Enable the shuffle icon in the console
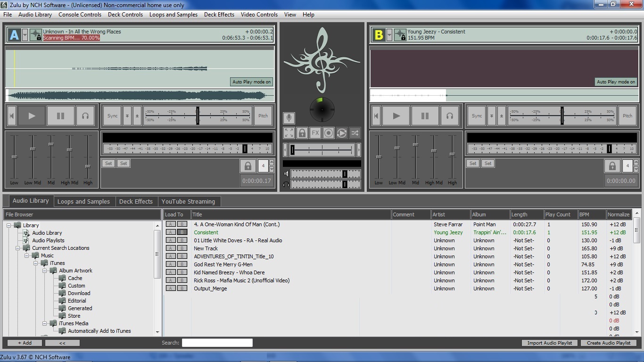 [x=355, y=133]
